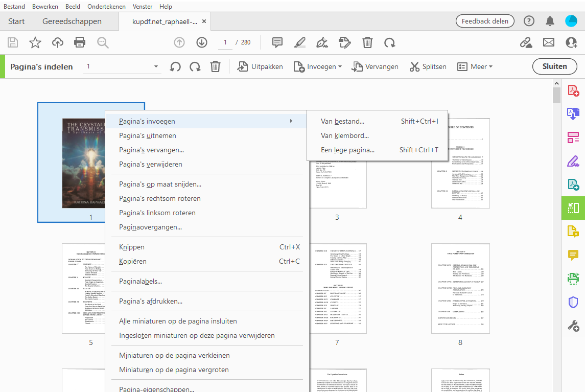Click the trash icon to delete the page
Viewport: 585px width, 392px height.
pos(367,42)
